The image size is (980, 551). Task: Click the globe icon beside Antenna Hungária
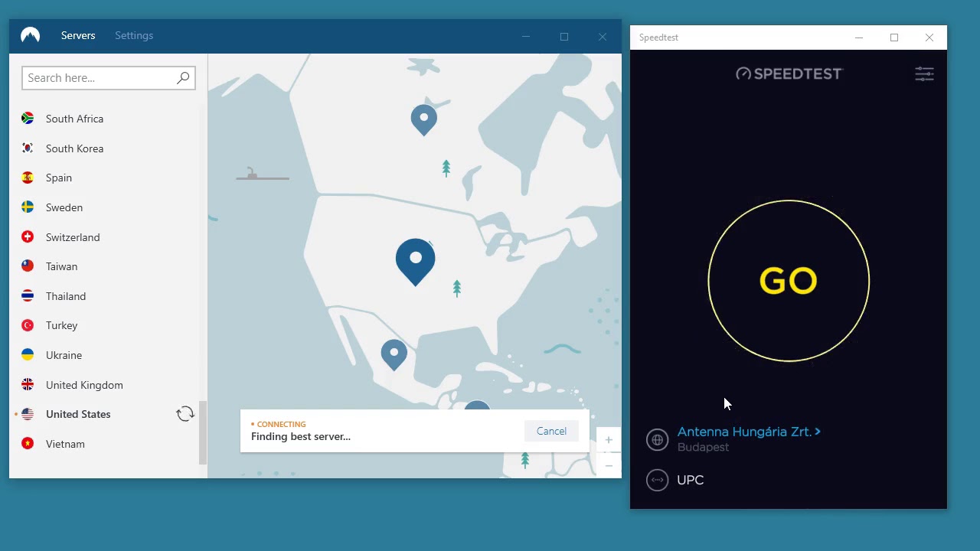point(657,439)
